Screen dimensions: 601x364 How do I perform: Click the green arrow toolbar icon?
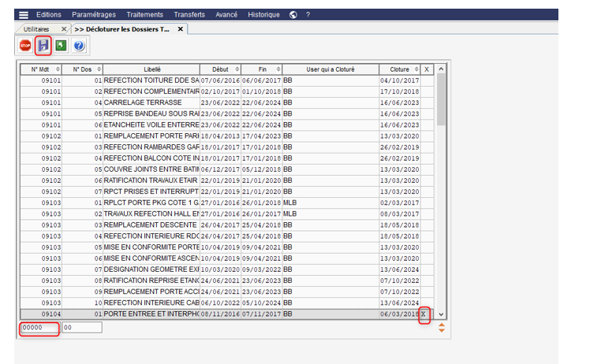[61, 46]
